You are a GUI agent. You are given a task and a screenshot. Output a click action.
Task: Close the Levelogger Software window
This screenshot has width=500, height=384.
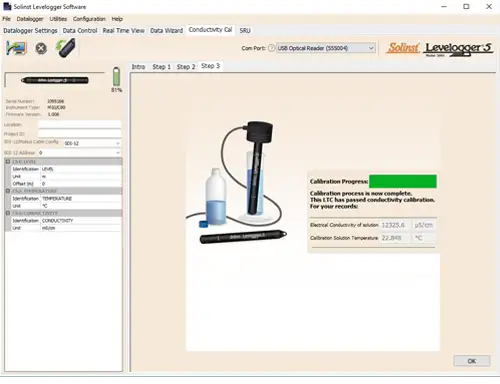tap(489, 6)
